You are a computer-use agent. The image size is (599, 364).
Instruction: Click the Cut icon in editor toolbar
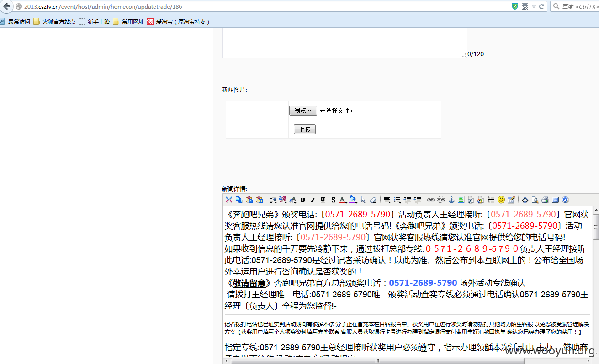229,200
